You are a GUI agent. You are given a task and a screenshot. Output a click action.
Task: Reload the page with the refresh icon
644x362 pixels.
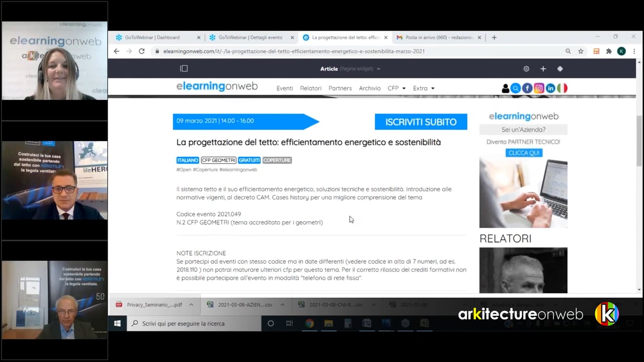pyautogui.click(x=141, y=51)
